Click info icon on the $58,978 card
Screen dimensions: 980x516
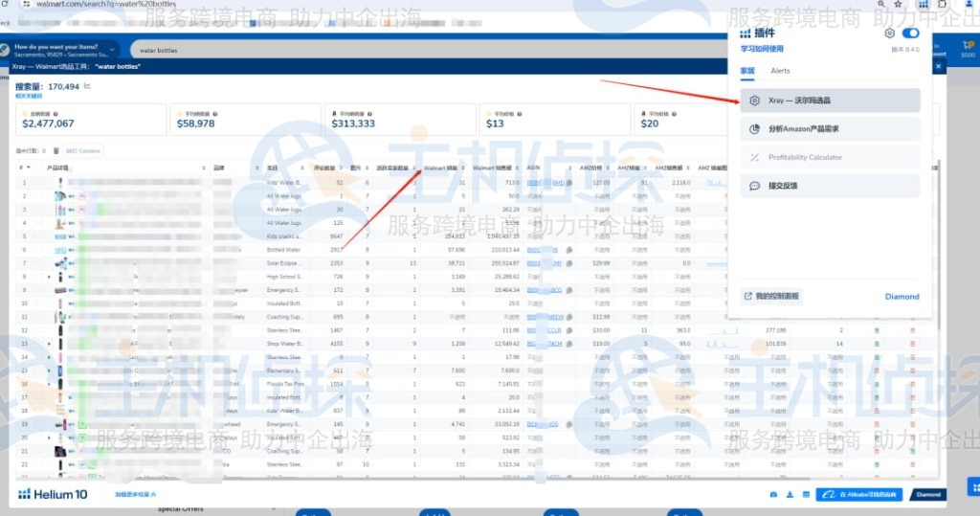click(x=215, y=114)
